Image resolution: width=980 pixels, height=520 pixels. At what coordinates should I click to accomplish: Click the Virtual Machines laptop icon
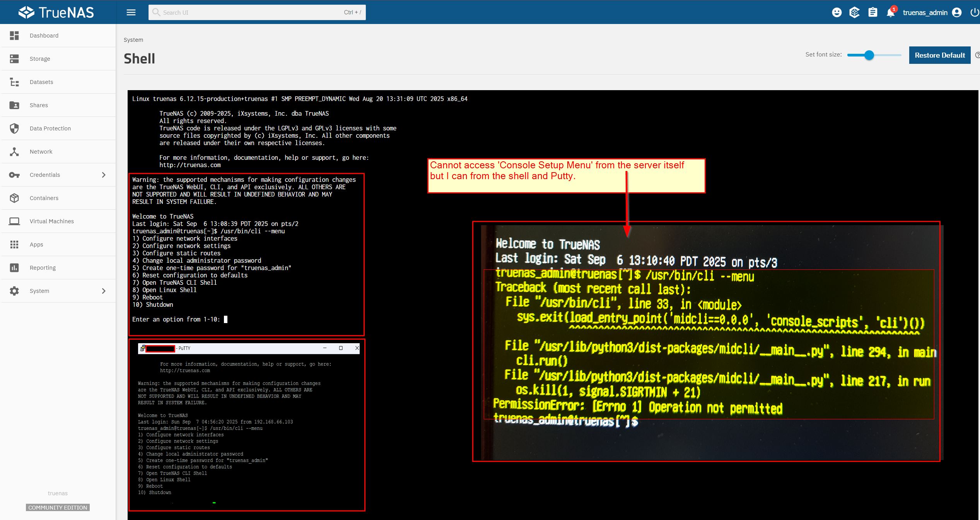click(x=14, y=221)
